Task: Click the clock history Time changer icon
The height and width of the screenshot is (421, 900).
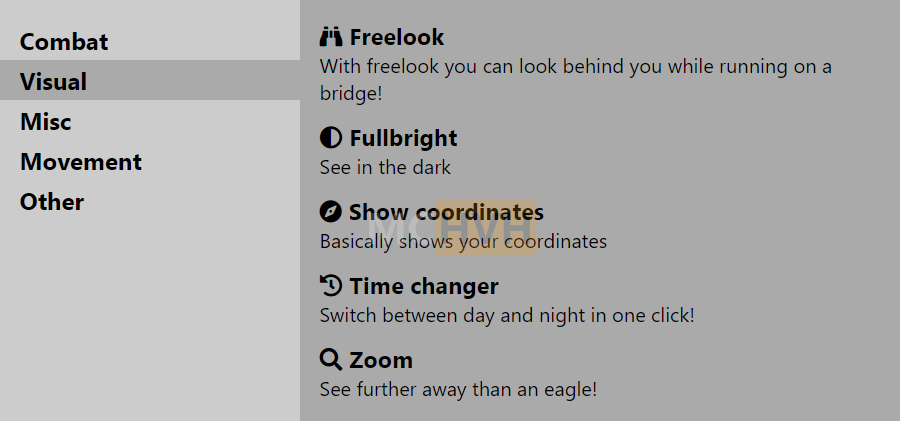Action: click(331, 286)
